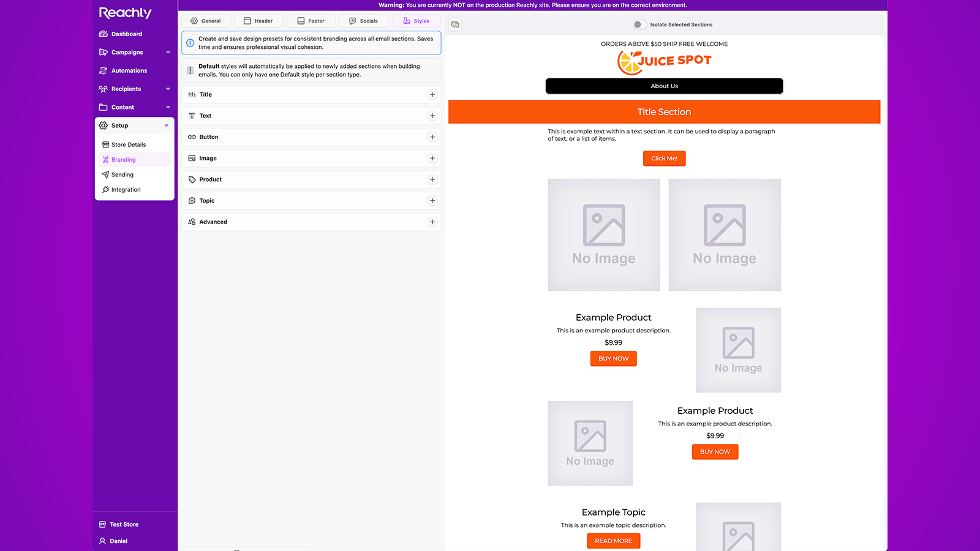Click the Store Details shop icon
This screenshot has height=551, width=980.
click(106, 144)
